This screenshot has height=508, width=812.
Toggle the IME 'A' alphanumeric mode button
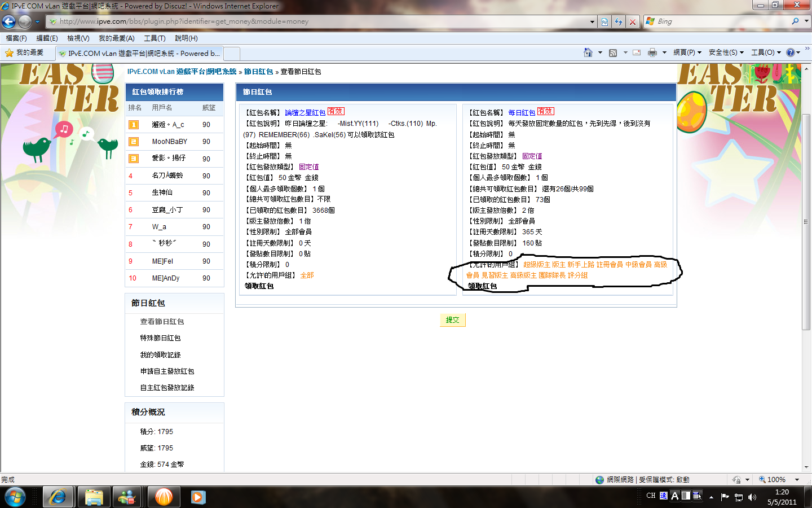(x=674, y=496)
